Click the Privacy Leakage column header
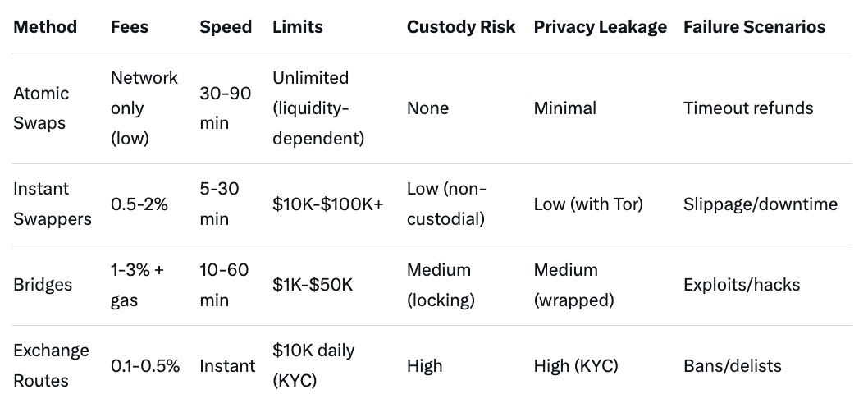Image resolution: width=868 pixels, height=417 pixels. 601,26
